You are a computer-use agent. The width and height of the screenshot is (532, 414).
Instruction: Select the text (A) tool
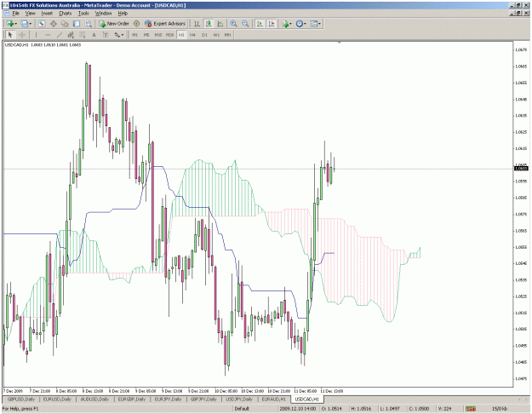[x=94, y=35]
